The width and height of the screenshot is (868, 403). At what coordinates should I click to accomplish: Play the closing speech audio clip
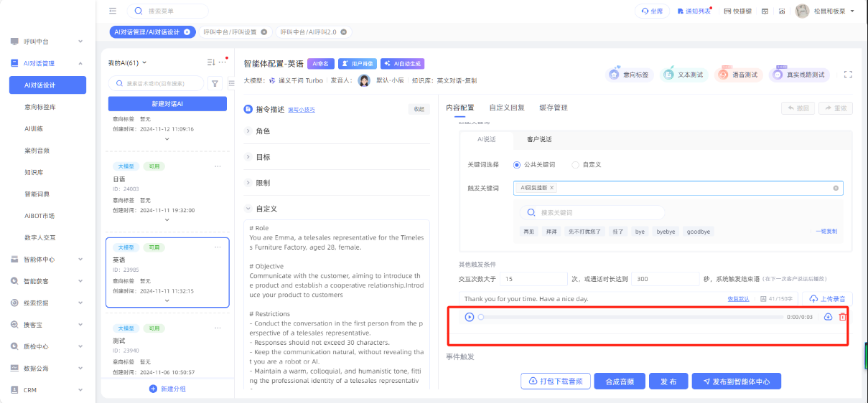click(470, 317)
